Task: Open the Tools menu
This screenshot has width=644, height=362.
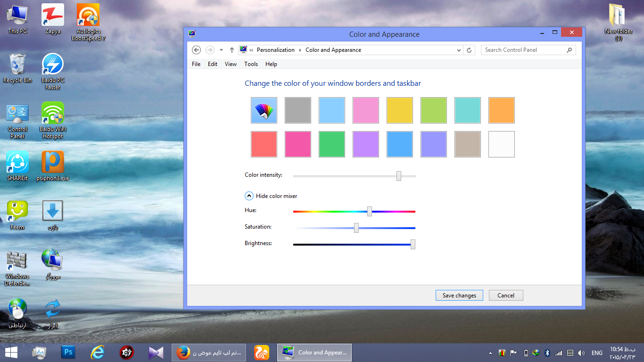Action: 251,64
